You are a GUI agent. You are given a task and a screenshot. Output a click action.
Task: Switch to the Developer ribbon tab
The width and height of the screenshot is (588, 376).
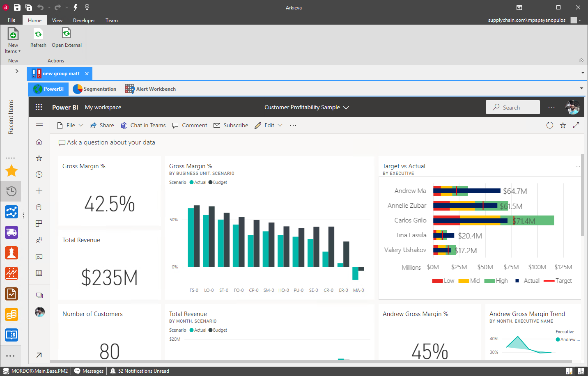tap(84, 21)
